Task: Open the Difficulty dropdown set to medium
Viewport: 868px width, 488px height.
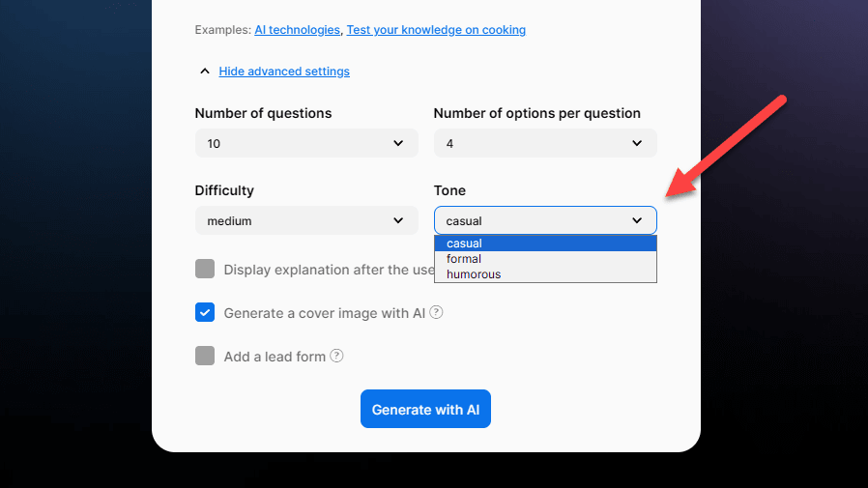Action: click(x=306, y=220)
